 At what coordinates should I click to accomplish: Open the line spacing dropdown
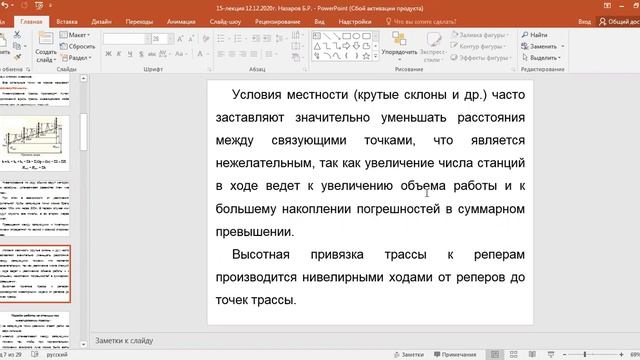click(281, 39)
